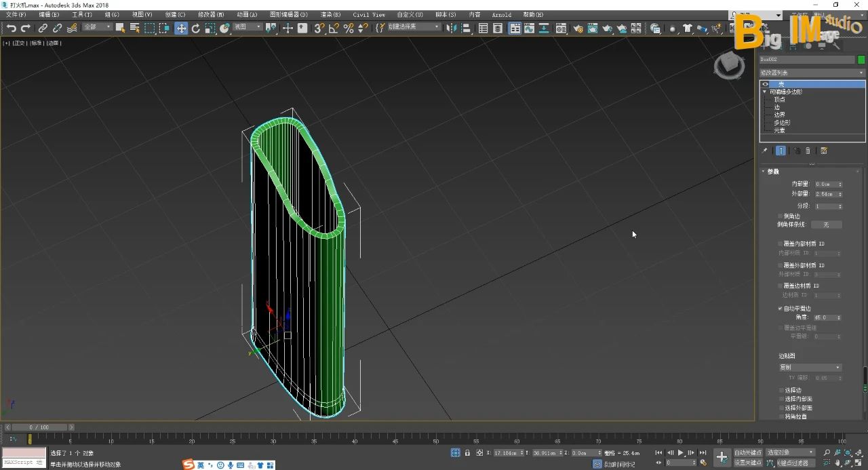Open Render Setup teapot-with-gear icon

pos(578,28)
